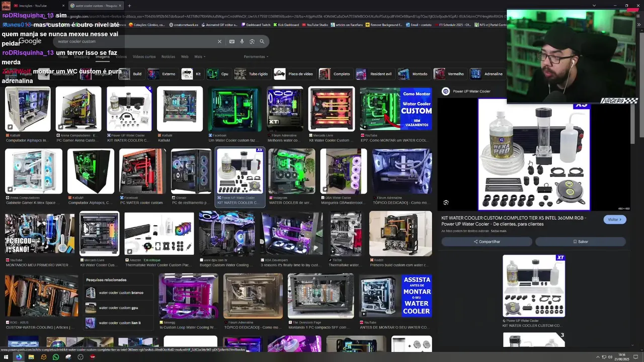Open the on-screen keyboard in search bar

tap(232, 42)
